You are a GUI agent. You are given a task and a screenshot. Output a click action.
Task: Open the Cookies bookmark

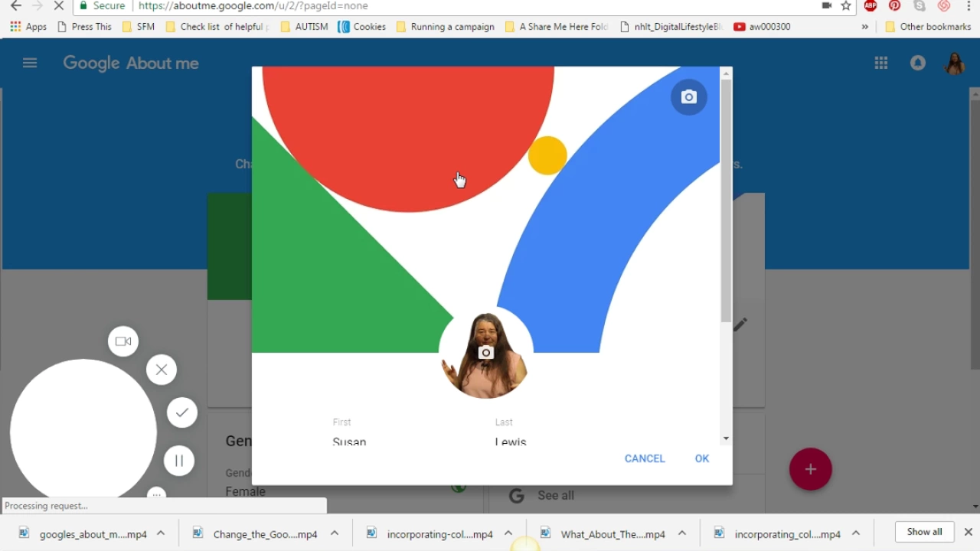tap(362, 27)
